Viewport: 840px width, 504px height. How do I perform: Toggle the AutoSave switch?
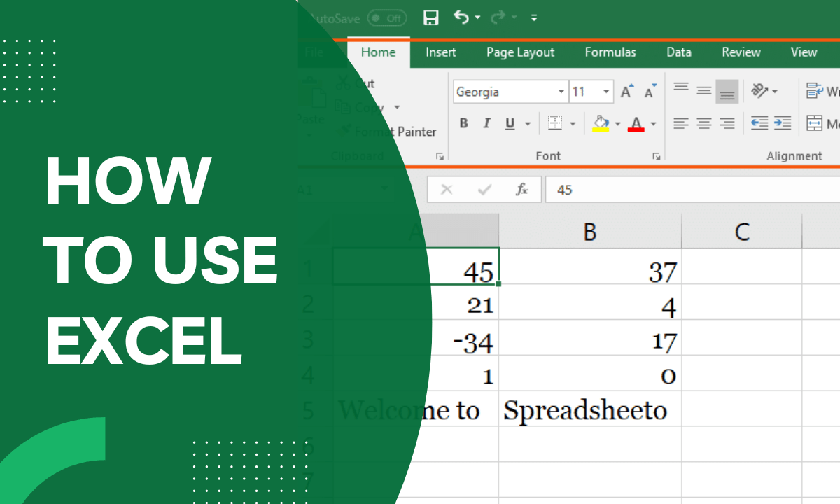click(x=387, y=17)
